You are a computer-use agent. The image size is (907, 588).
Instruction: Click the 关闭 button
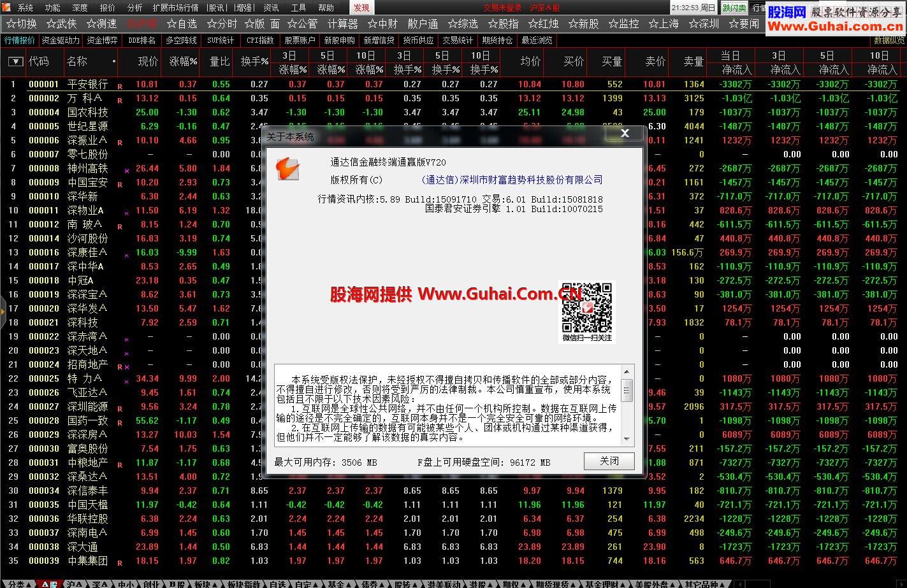coord(609,461)
